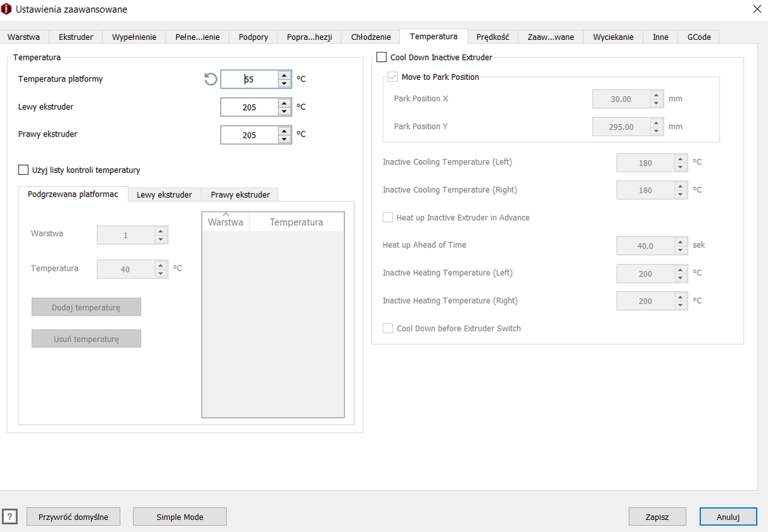Open the Podpory tab
Viewport: 768px width, 532px height.
pyautogui.click(x=253, y=37)
